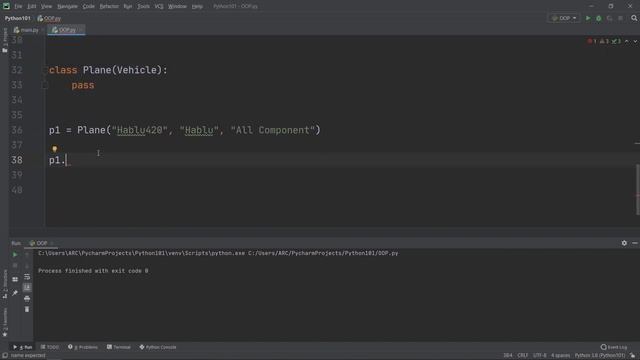Open the Edit menu
640x360 pixels.
point(31,7)
